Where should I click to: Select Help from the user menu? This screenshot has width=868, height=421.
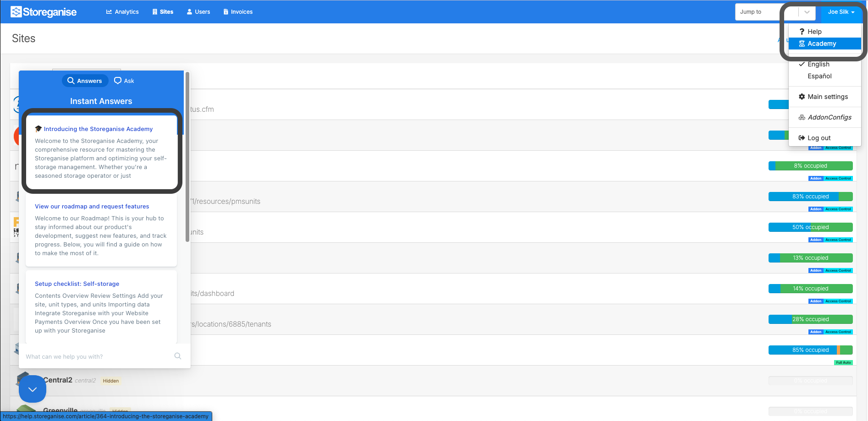click(x=825, y=32)
